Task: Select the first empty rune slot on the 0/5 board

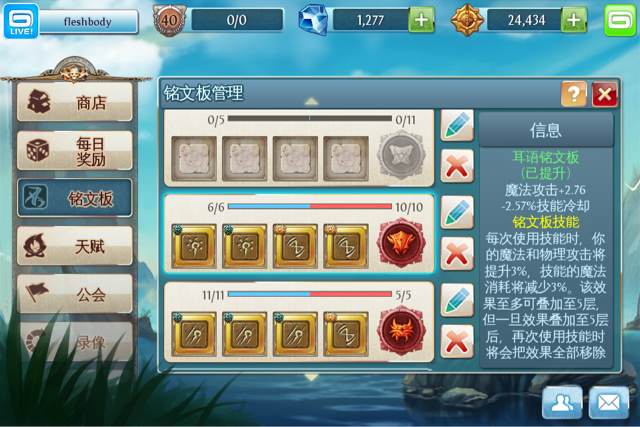Action: coord(194,158)
